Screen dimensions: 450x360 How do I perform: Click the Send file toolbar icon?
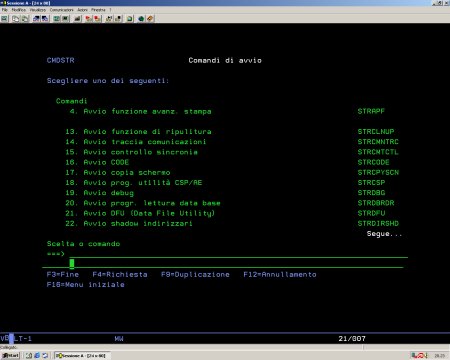(36, 19)
